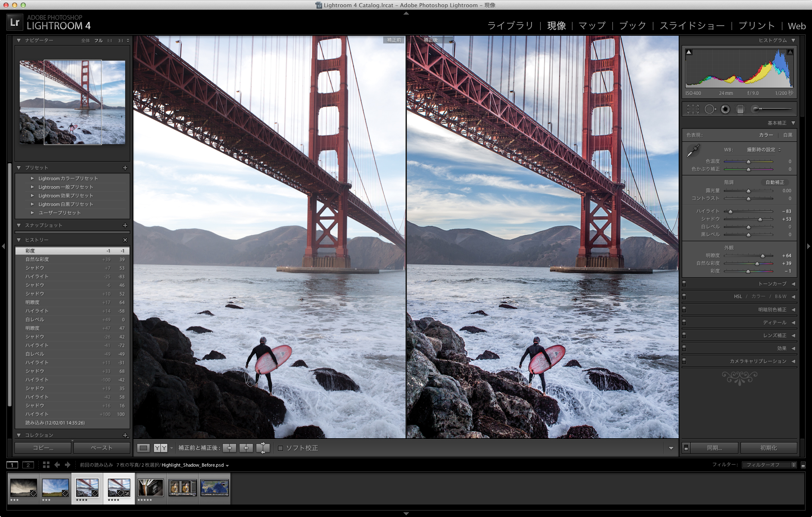
Task: Open the WB 撮影時の設定 dropdown
Action: tap(764, 150)
